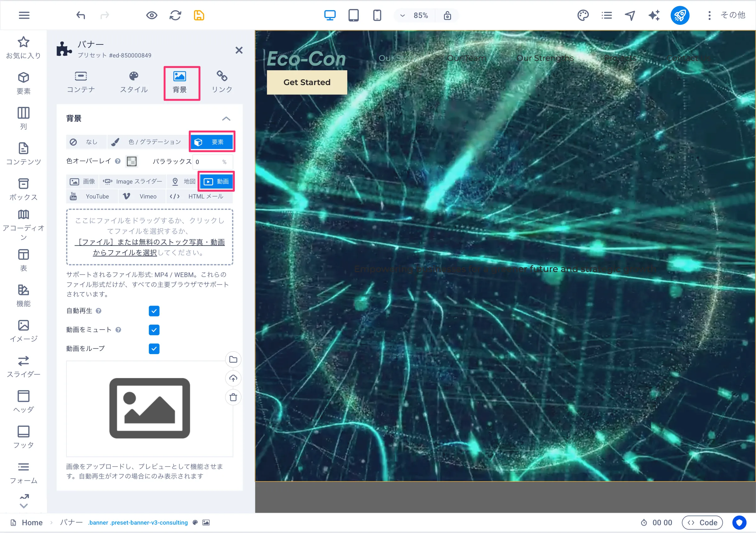The width and height of the screenshot is (756, 533).
Task: Switch to mobile phone view
Action: [377, 16]
